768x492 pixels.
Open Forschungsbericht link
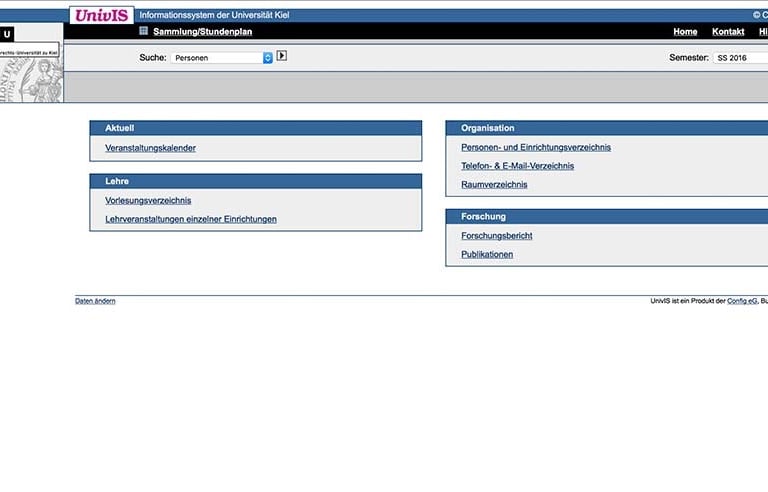pos(497,236)
